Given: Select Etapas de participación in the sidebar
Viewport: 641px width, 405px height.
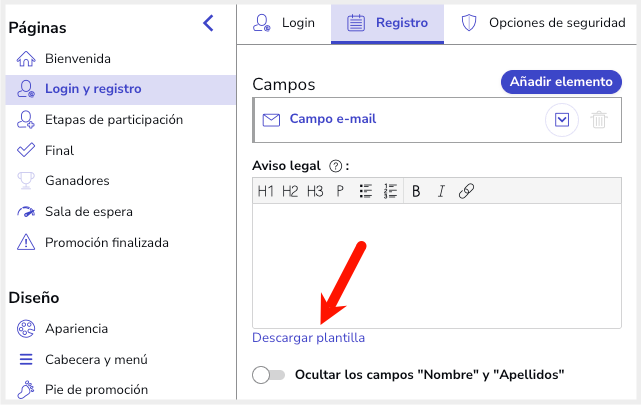Looking at the screenshot, I should [x=113, y=120].
